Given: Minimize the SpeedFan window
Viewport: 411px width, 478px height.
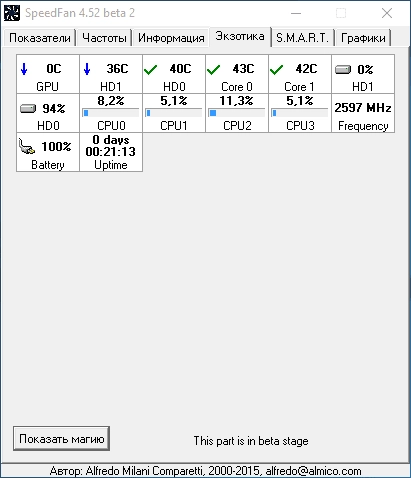Looking at the screenshot, I should (296, 13).
